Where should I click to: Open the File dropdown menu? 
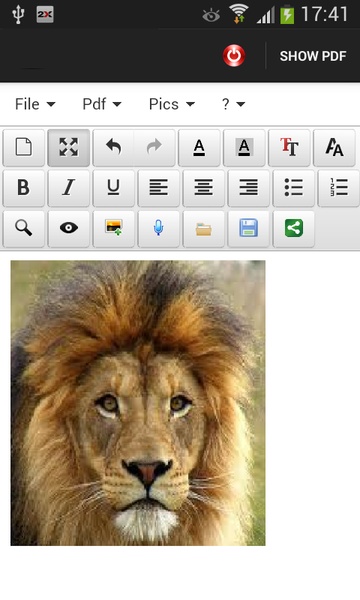click(35, 104)
